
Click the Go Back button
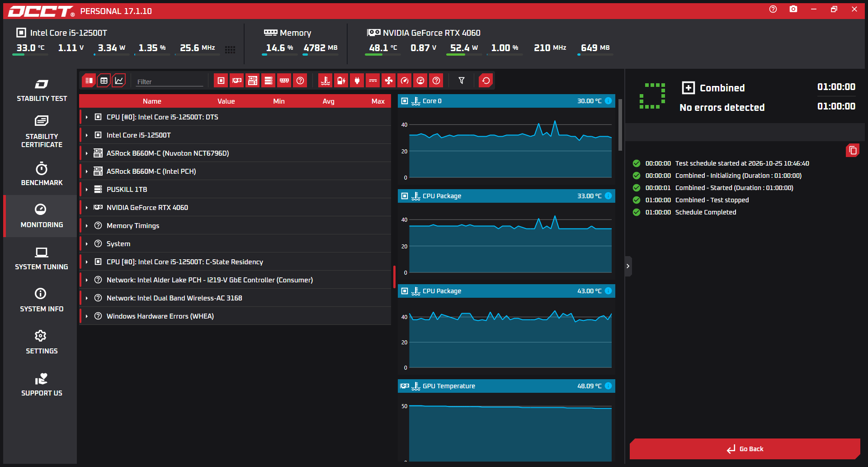745,449
